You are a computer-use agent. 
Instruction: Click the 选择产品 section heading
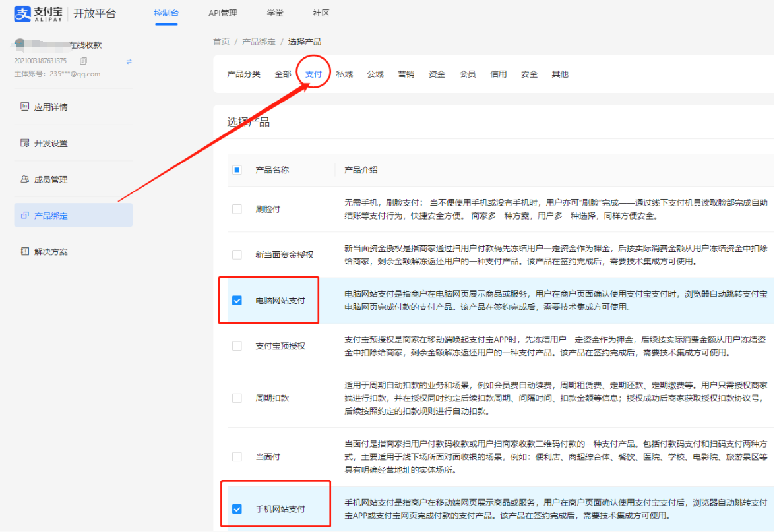248,122
